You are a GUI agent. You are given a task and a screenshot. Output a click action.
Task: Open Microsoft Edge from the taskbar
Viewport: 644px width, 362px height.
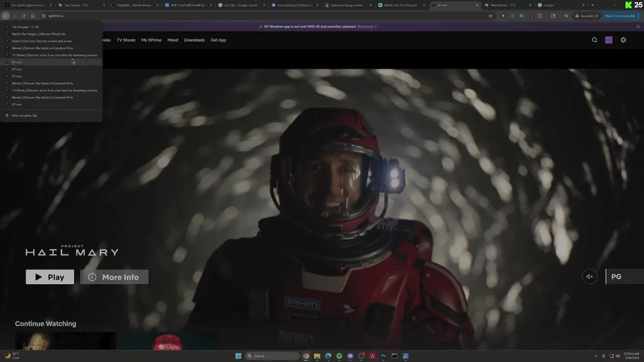click(328, 356)
